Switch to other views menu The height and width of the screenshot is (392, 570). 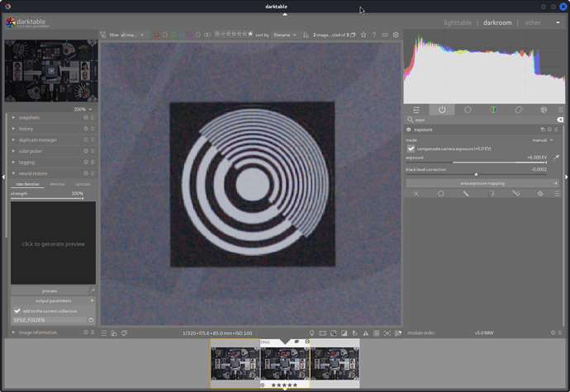(x=533, y=22)
